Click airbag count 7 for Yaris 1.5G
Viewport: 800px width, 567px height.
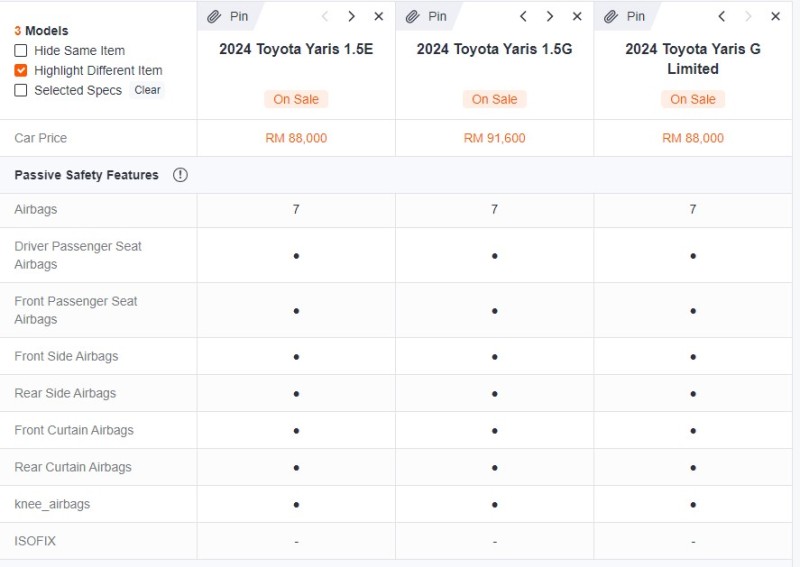[x=494, y=210]
